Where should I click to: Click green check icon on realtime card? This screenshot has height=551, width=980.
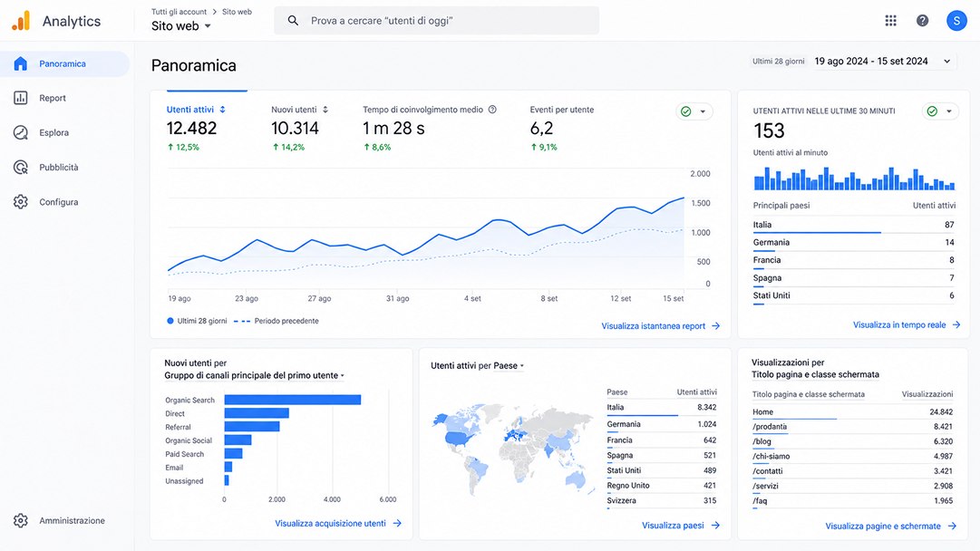pyautogui.click(x=932, y=111)
